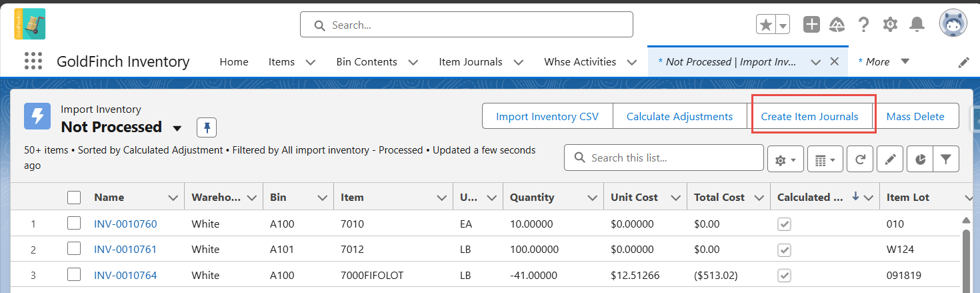
Task: Click the Create Item Journals button
Action: pyautogui.click(x=810, y=116)
